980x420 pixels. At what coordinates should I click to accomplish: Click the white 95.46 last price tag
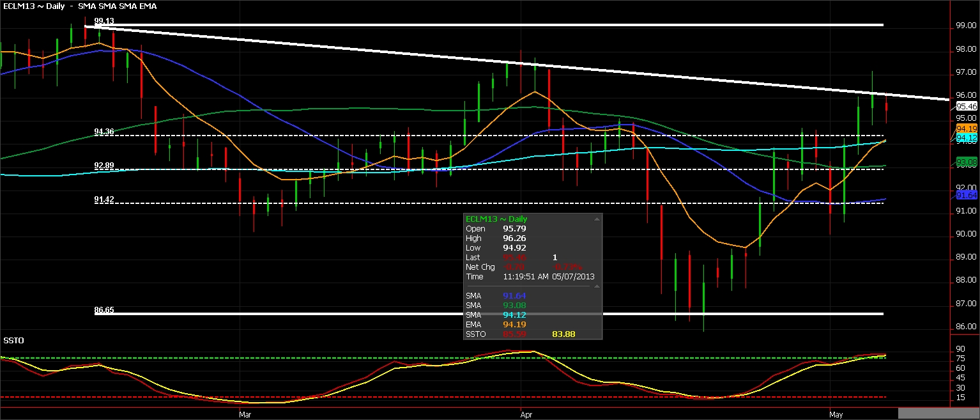pos(967,107)
